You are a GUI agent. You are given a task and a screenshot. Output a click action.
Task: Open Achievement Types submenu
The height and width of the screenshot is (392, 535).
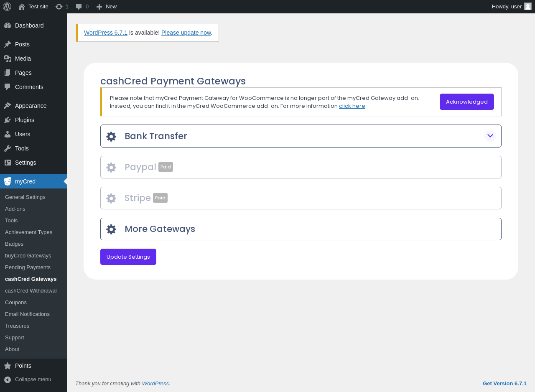pos(33,232)
